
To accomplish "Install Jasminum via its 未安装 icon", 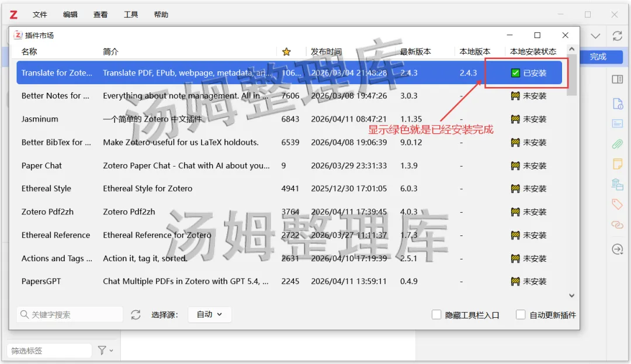I will click(x=515, y=119).
